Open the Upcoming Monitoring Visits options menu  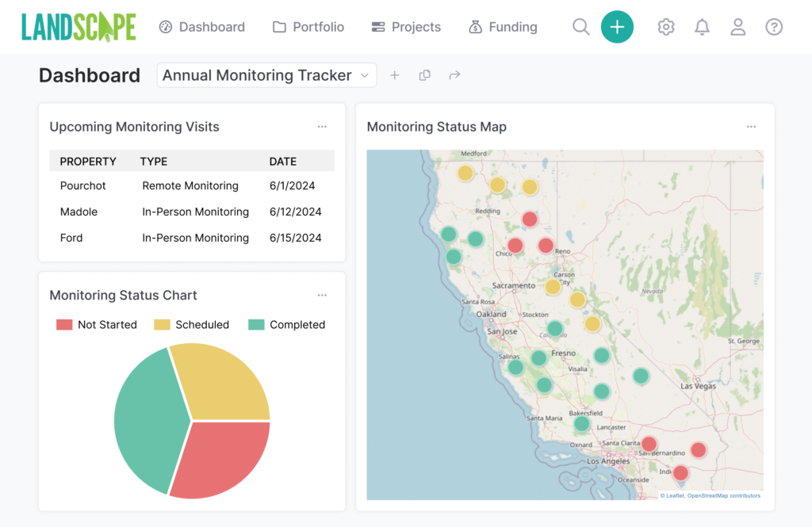322,126
